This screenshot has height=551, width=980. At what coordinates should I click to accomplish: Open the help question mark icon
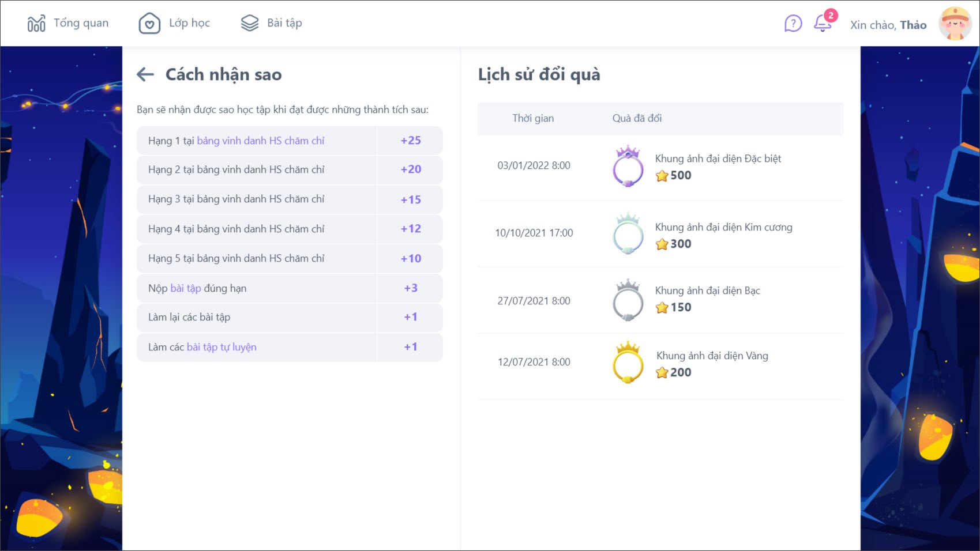[793, 24]
